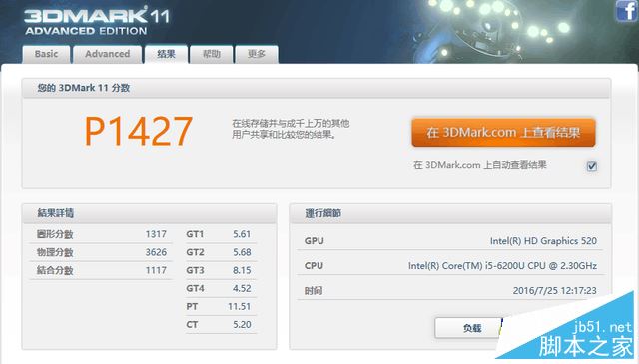Viewport: 639px width, 364px height.
Task: Open the 更多 tab
Action: pyautogui.click(x=257, y=54)
